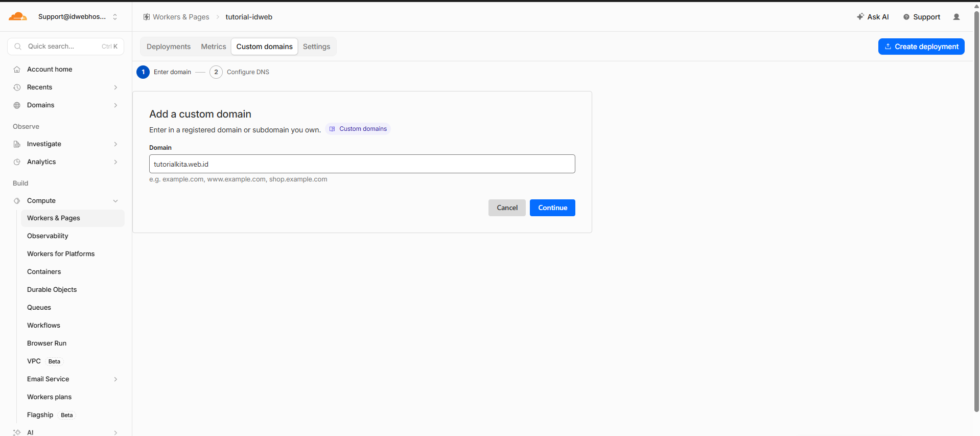The image size is (980, 436).
Task: Click the search magnifier icon
Action: tap(18, 47)
